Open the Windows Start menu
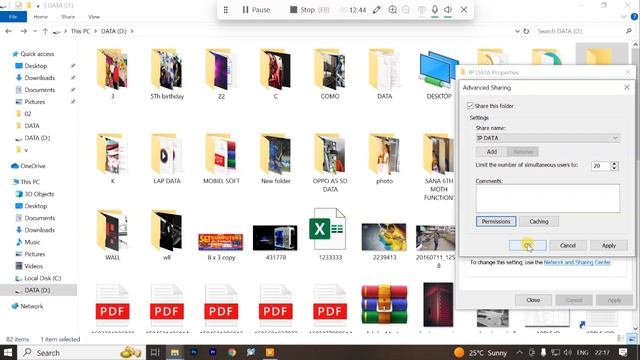 click(x=8, y=352)
